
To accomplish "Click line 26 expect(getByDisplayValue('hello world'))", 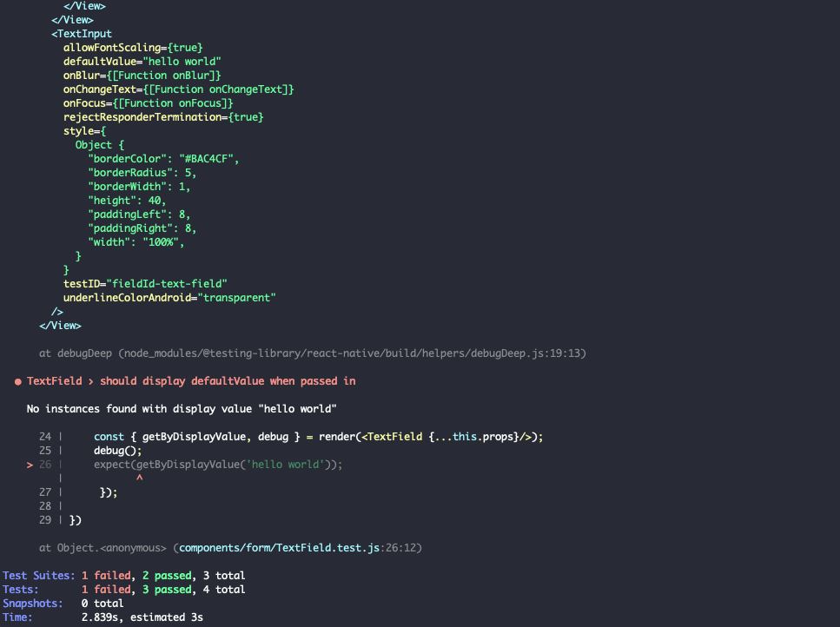I will 218,465.
